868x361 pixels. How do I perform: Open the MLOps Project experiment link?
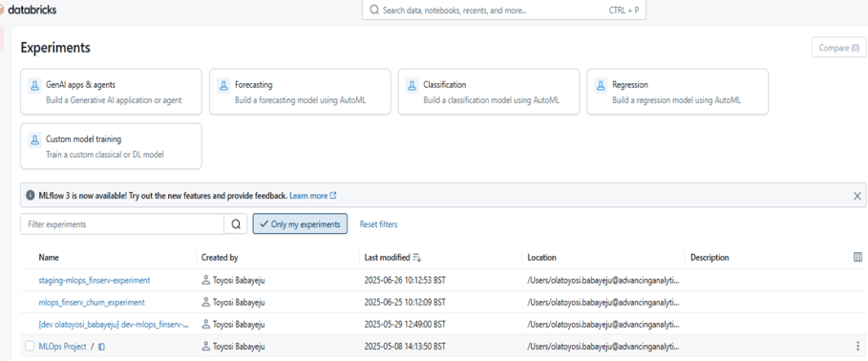pos(63,347)
